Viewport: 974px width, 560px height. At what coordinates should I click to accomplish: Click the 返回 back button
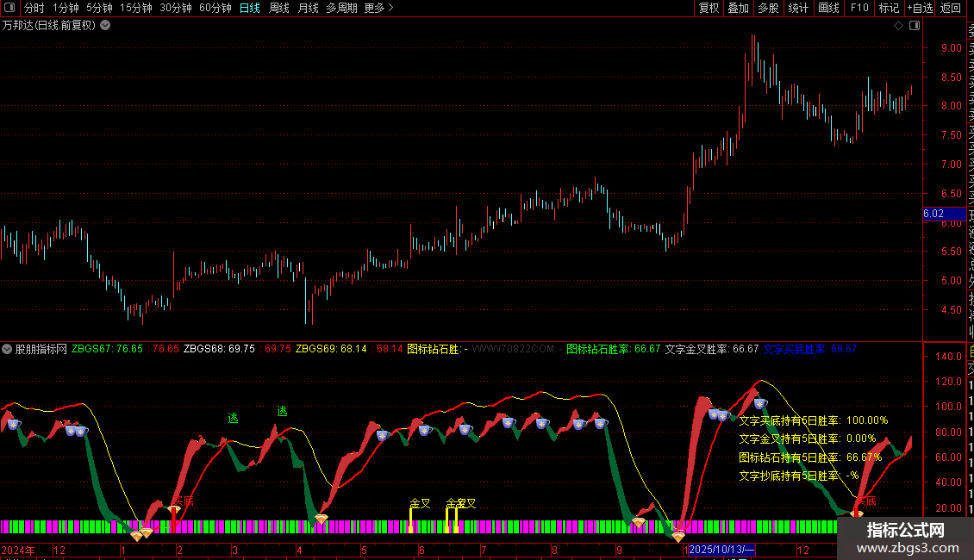coord(951,8)
